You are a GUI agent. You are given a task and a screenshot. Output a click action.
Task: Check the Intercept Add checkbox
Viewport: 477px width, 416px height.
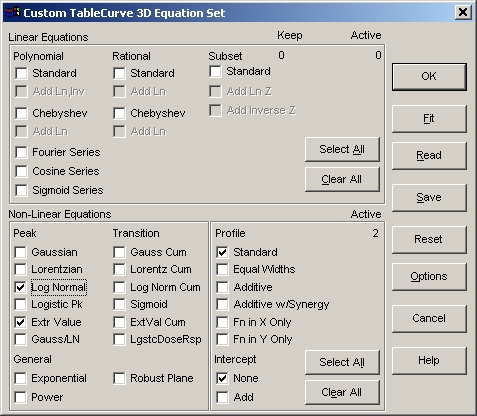[223, 397]
